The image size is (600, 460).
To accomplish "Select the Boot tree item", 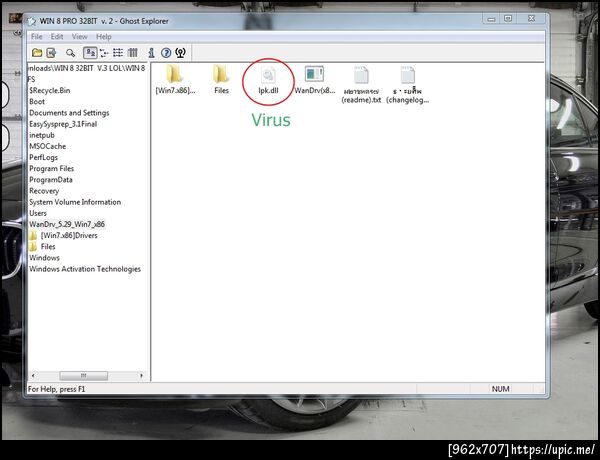I will pyautogui.click(x=37, y=101).
